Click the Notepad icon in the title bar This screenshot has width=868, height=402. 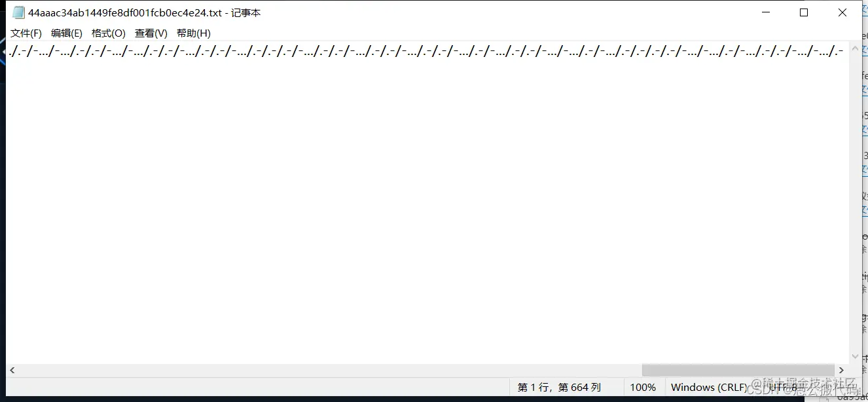click(18, 12)
